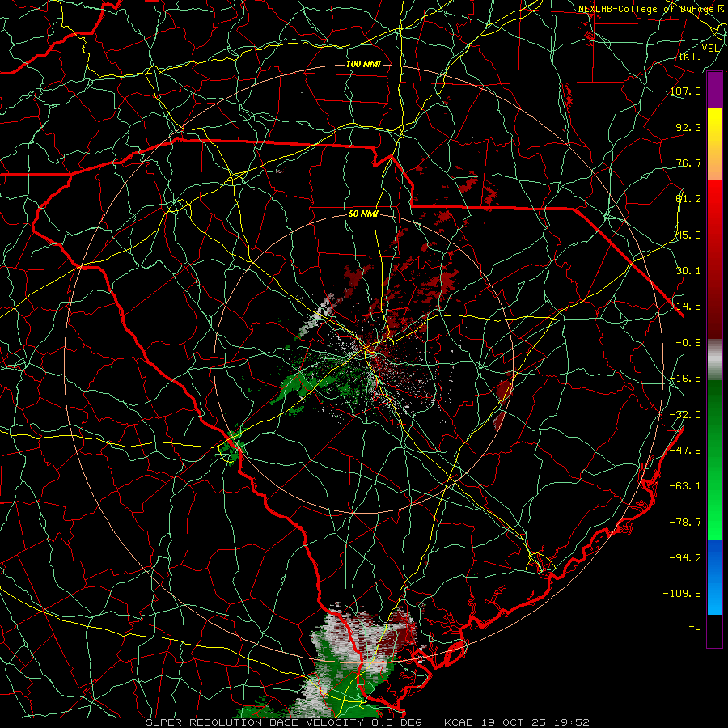Click the 14.5 velocity scale value
Image resolution: width=728 pixels, height=728 pixels.
click(688, 307)
